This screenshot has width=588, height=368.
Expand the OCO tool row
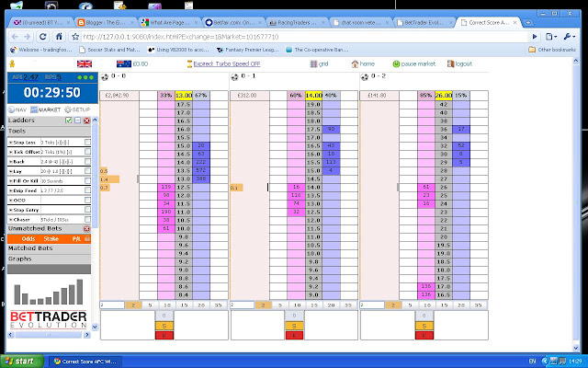click(11, 201)
